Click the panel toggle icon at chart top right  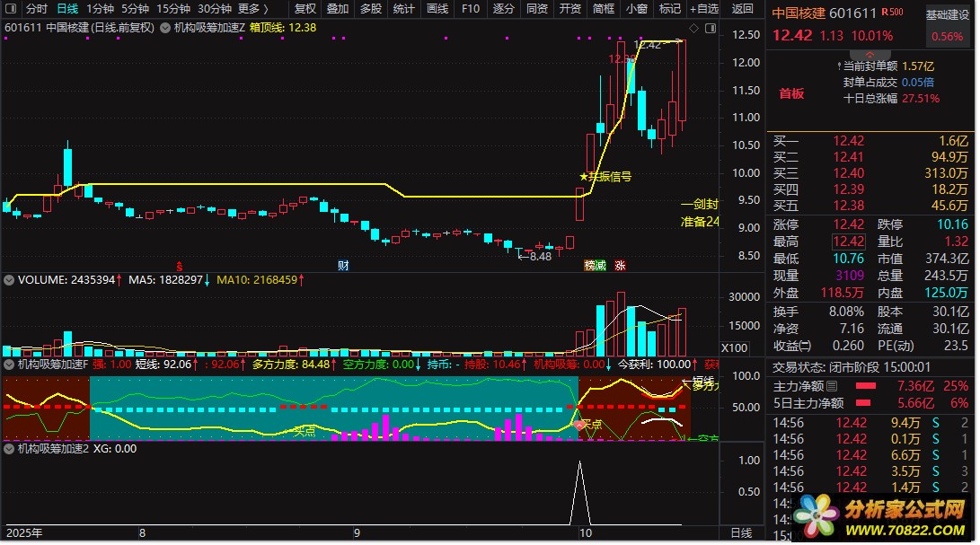pyautogui.click(x=711, y=28)
